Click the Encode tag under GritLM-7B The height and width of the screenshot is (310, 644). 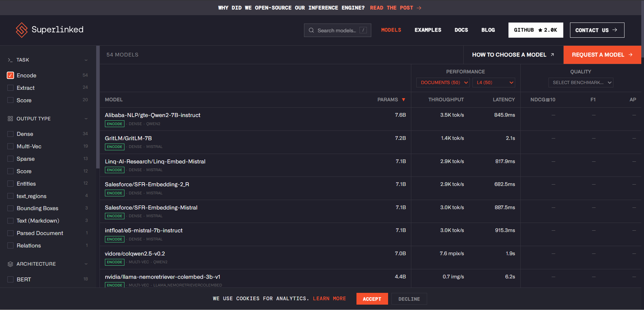(115, 147)
